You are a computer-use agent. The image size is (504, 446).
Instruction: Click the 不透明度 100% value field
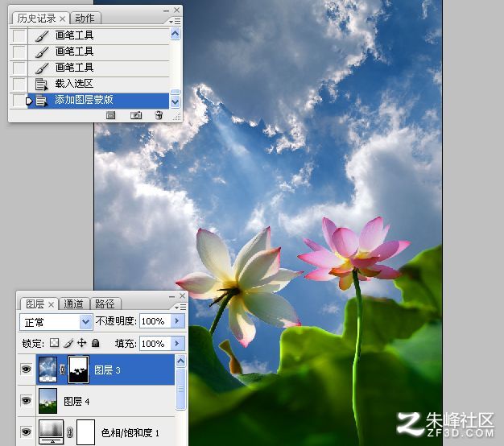(x=155, y=321)
